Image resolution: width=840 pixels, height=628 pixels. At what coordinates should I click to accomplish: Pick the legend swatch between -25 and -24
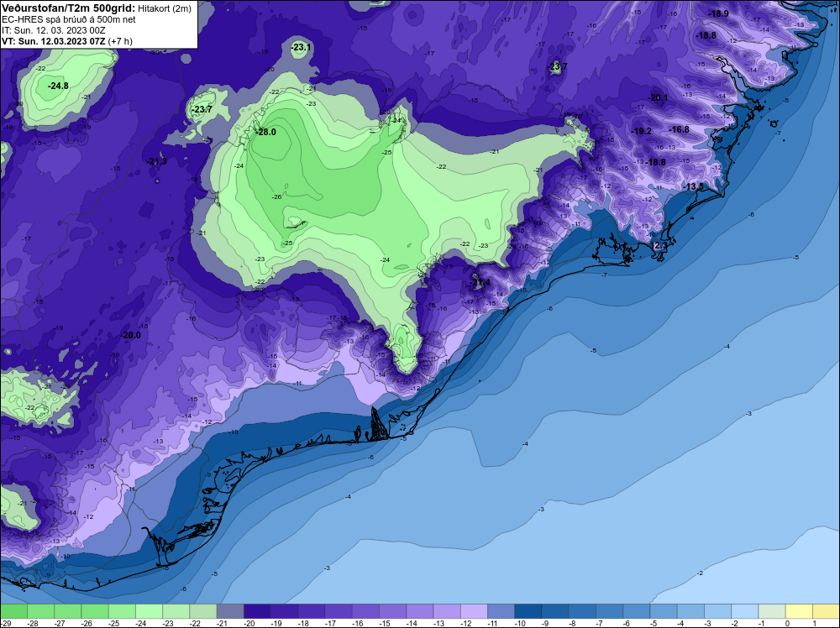click(x=122, y=611)
